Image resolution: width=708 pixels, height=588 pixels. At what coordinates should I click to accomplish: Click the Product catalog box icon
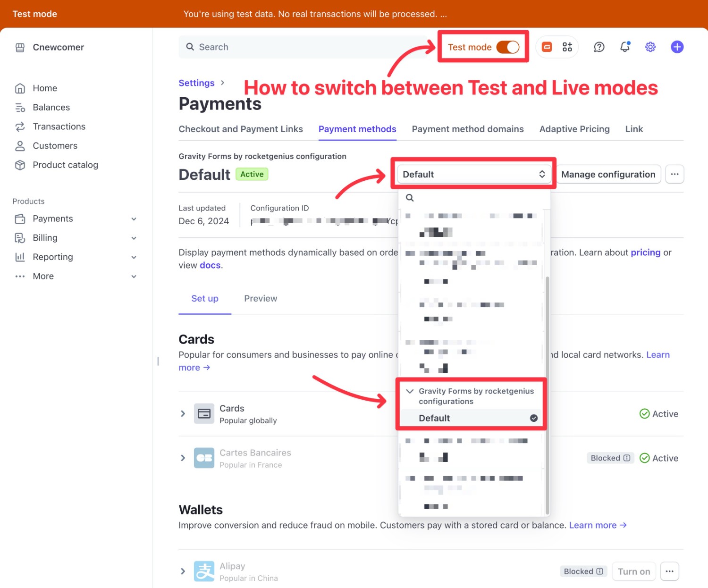pyautogui.click(x=20, y=165)
